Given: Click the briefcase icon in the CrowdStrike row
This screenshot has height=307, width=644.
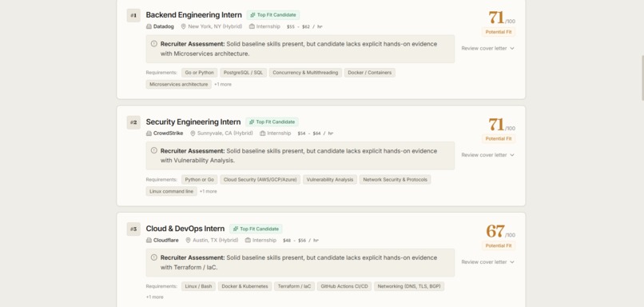Looking at the screenshot, I should pos(263,134).
